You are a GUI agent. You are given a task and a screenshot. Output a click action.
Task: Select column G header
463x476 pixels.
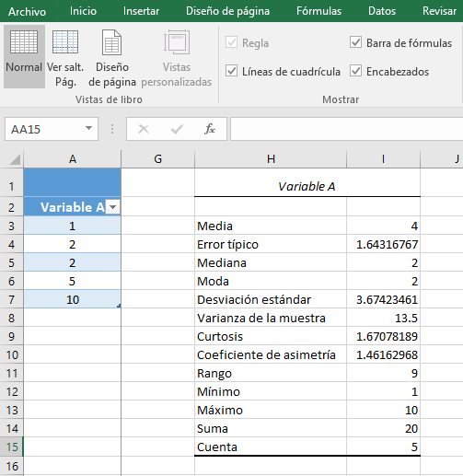pos(157,159)
